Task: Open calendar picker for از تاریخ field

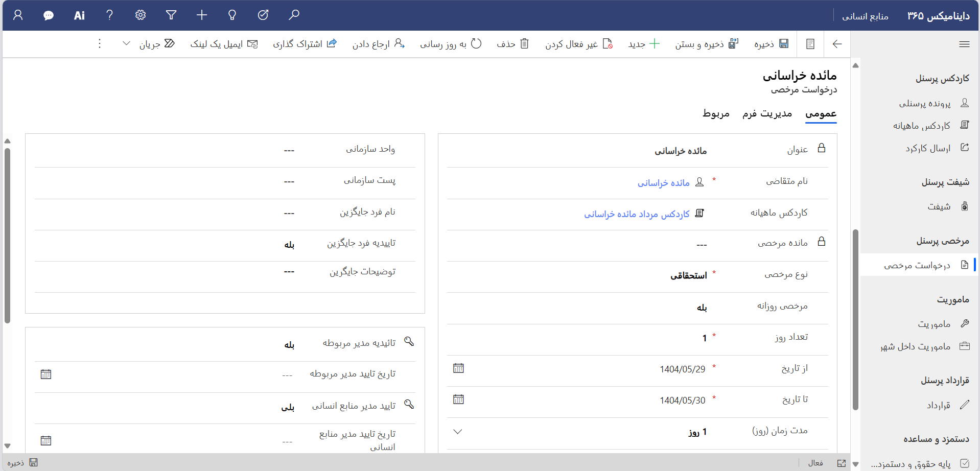Action: click(x=458, y=368)
